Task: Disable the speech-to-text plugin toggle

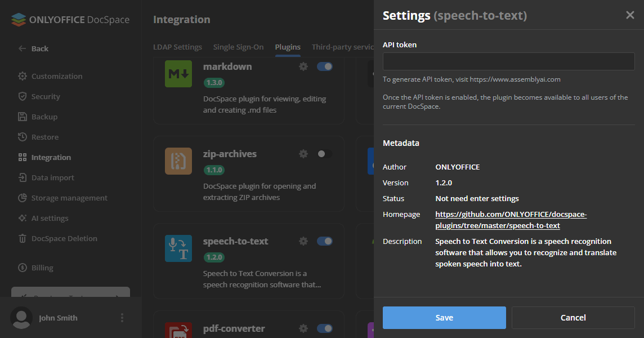Action: click(x=324, y=241)
